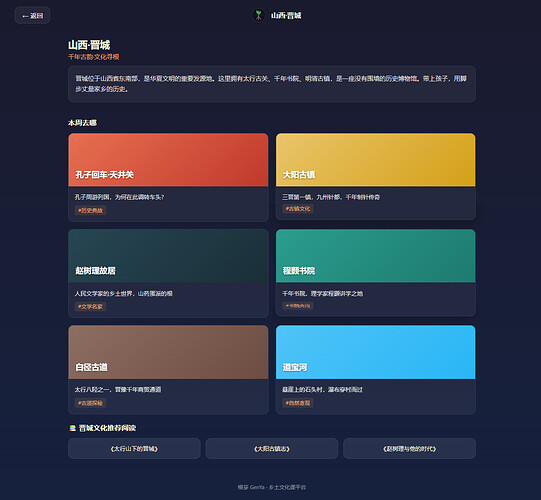
Task: Select the #自然奇观 tag
Action: (298, 403)
